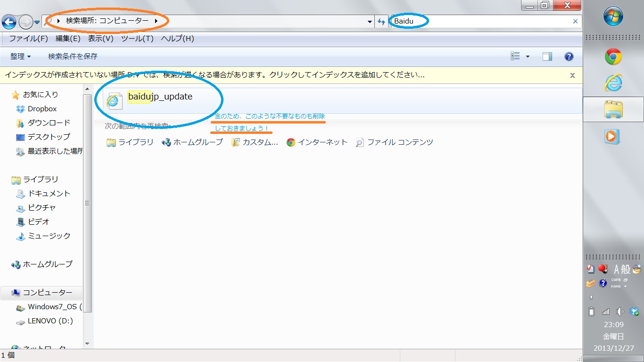Click the Windows Explorer taskbar button
This screenshot has width=644, height=362.
point(613,110)
